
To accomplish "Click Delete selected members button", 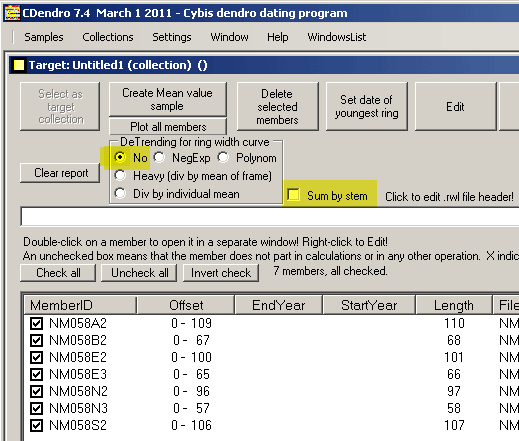I will click(x=277, y=107).
